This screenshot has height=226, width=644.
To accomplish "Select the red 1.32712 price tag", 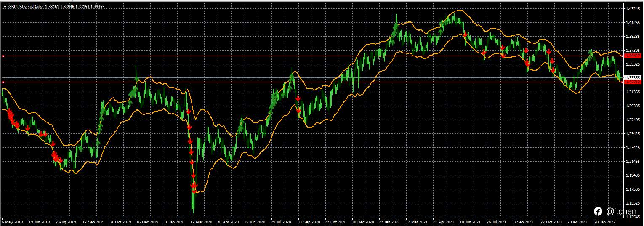I will pos(633,82).
